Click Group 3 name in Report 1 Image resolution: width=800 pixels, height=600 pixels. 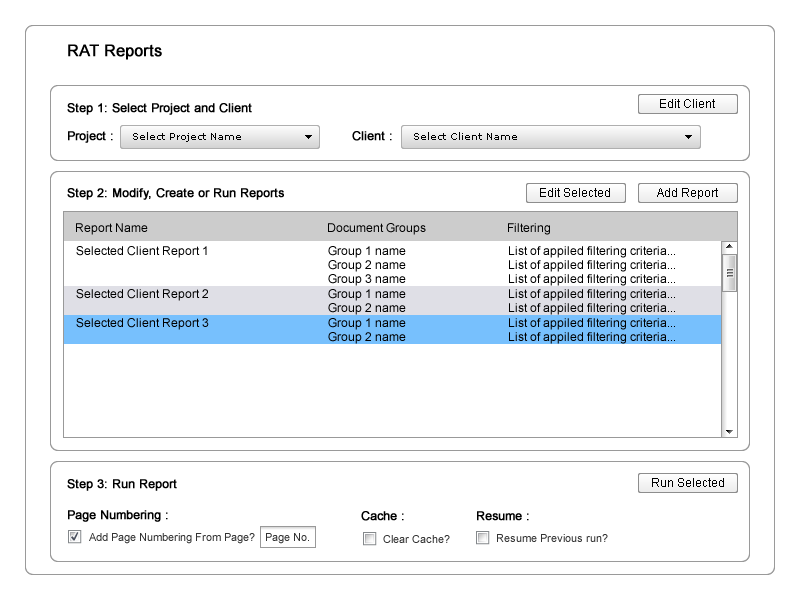point(366,279)
